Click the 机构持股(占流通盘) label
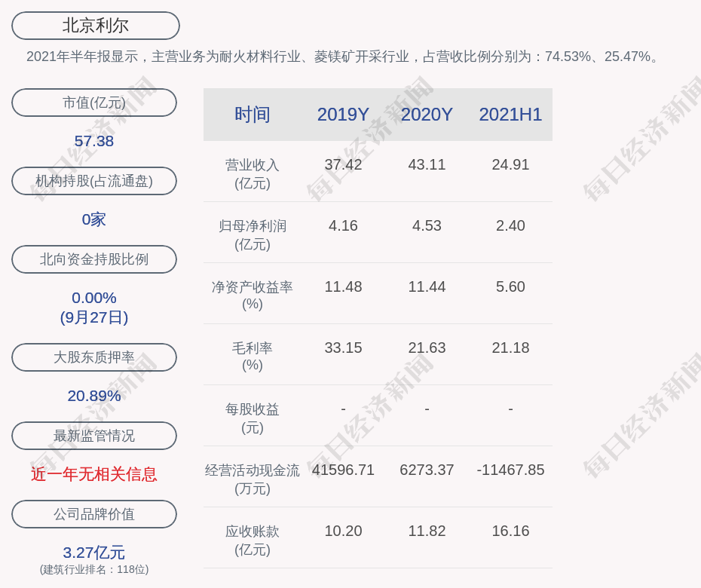701x588 pixels. click(94, 181)
